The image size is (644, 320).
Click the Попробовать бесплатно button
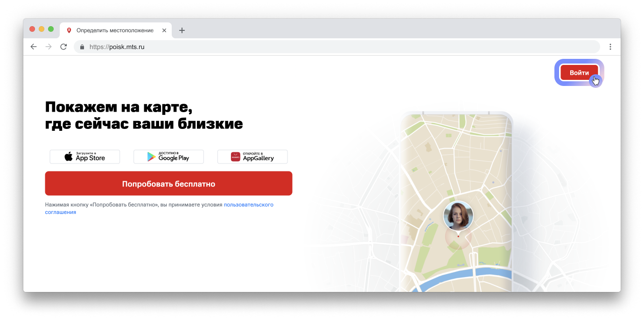[168, 184]
